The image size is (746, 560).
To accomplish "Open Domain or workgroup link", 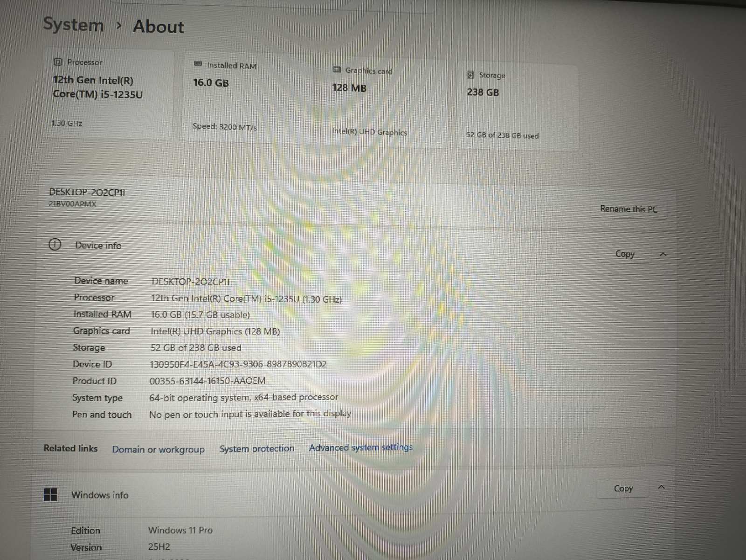I will (x=159, y=449).
